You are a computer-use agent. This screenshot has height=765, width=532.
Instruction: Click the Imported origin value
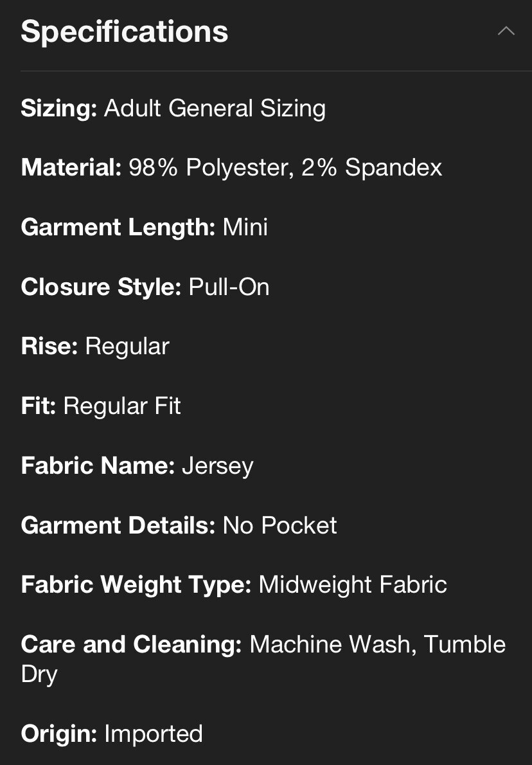[154, 734]
